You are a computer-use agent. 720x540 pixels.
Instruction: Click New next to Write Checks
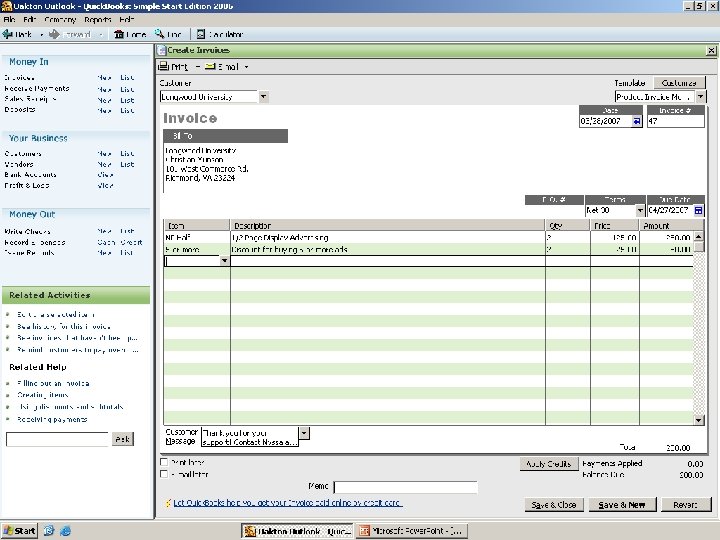tap(104, 231)
